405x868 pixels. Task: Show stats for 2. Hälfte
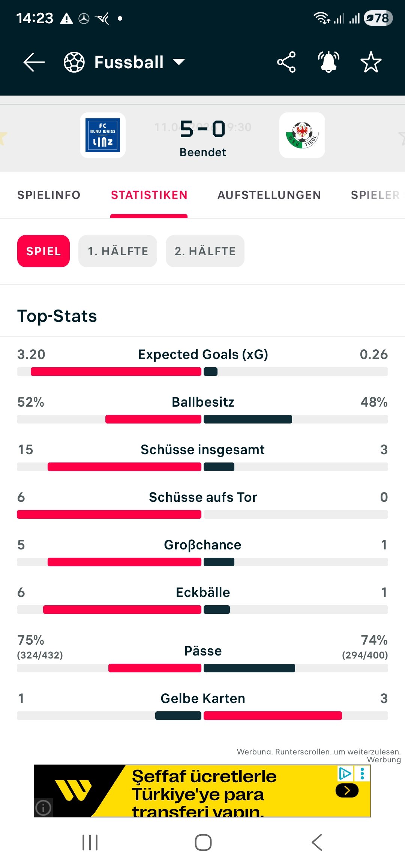tap(205, 251)
